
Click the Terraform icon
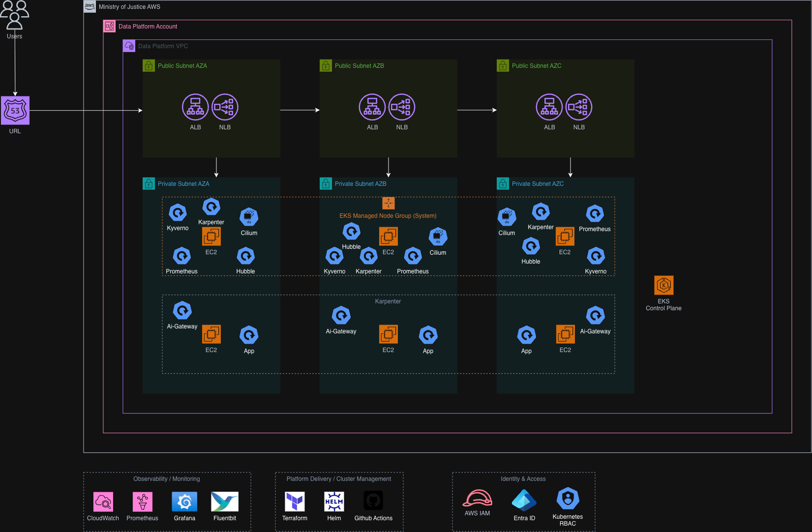pos(295,502)
